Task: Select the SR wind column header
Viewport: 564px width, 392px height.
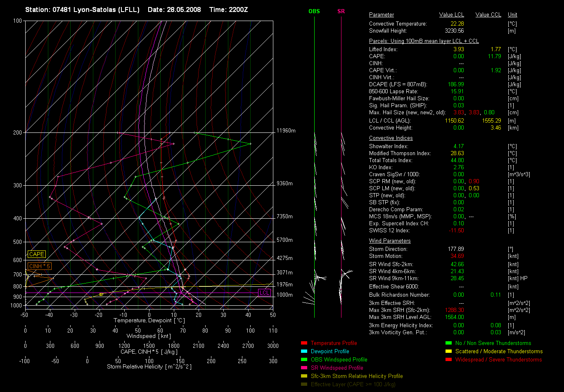Action: 341,11
